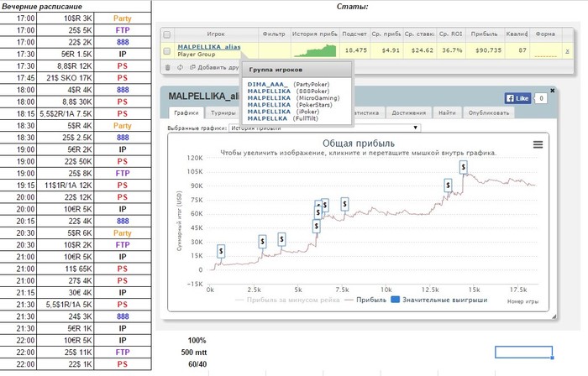The height and width of the screenshot is (376, 588).
Task: Click the like count box showing 0
Action: coord(541,98)
